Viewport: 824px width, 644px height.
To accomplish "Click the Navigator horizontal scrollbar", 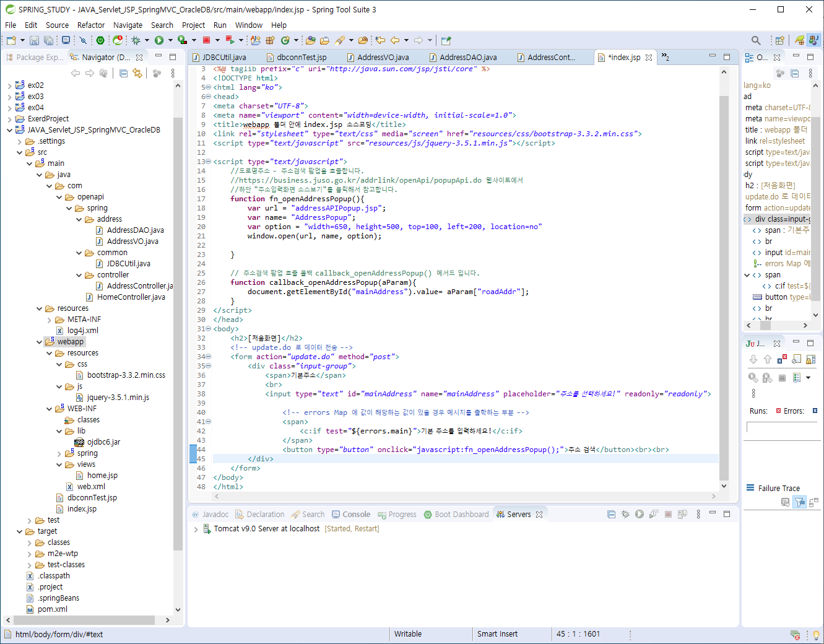I will click(x=85, y=620).
